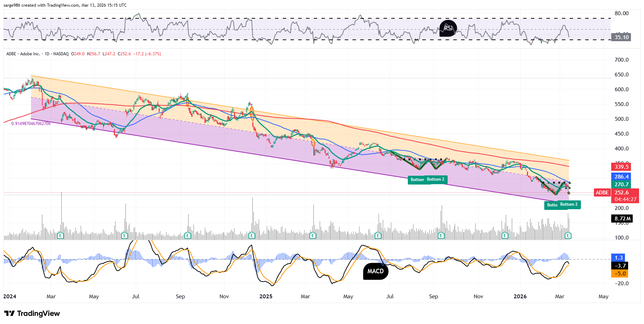Click the 8.72M volume label
This screenshot has width=644, height=324.
tap(622, 219)
